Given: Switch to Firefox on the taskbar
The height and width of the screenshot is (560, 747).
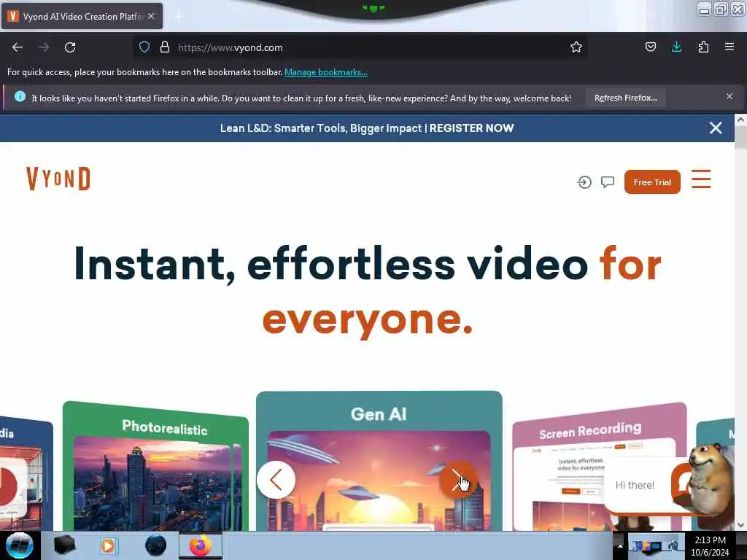Looking at the screenshot, I should (201, 545).
